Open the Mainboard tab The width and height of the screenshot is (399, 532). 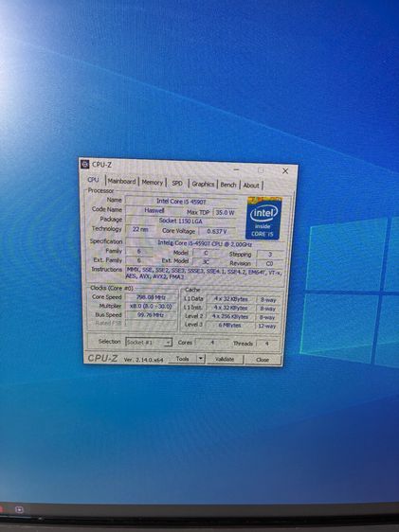122,182
